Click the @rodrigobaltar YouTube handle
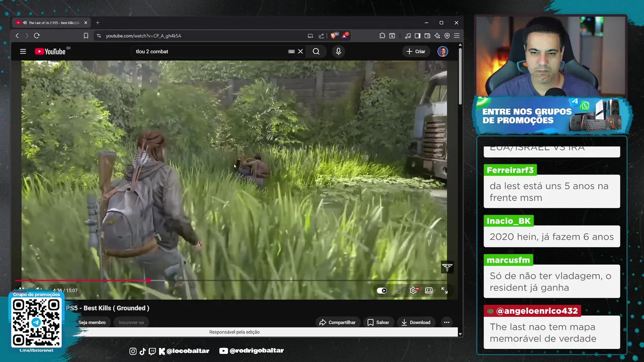The image size is (644, 362). coord(252,351)
